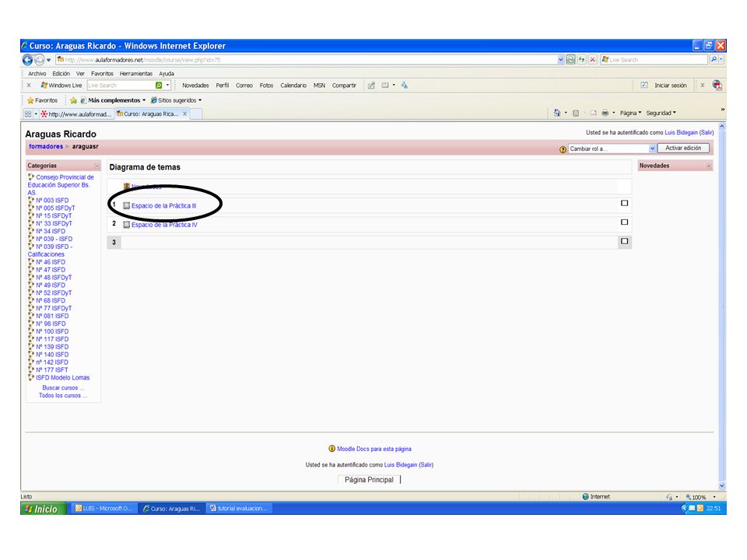The height and width of the screenshot is (560, 747).
Task: Click the Todos los cursos ... link
Action: pos(63,395)
